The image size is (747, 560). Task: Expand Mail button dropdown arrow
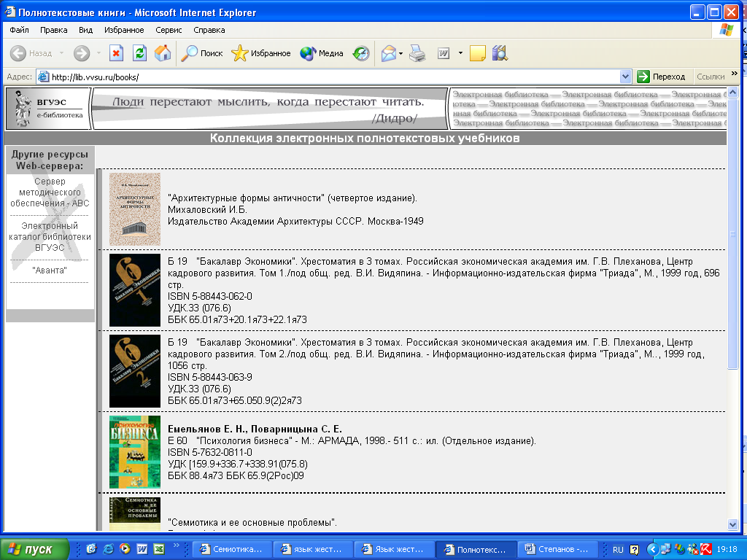pos(400,53)
